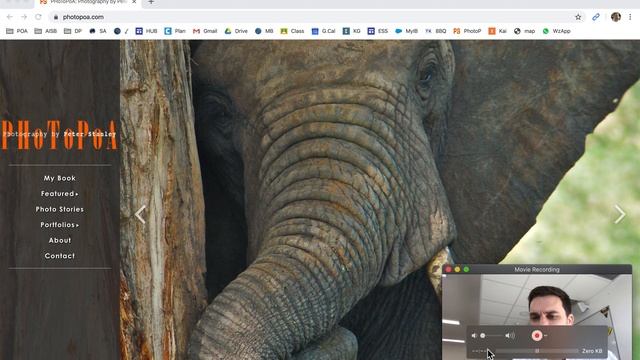Open a new tab with the plus button
The height and width of the screenshot is (360, 640).
click(x=151, y=2)
